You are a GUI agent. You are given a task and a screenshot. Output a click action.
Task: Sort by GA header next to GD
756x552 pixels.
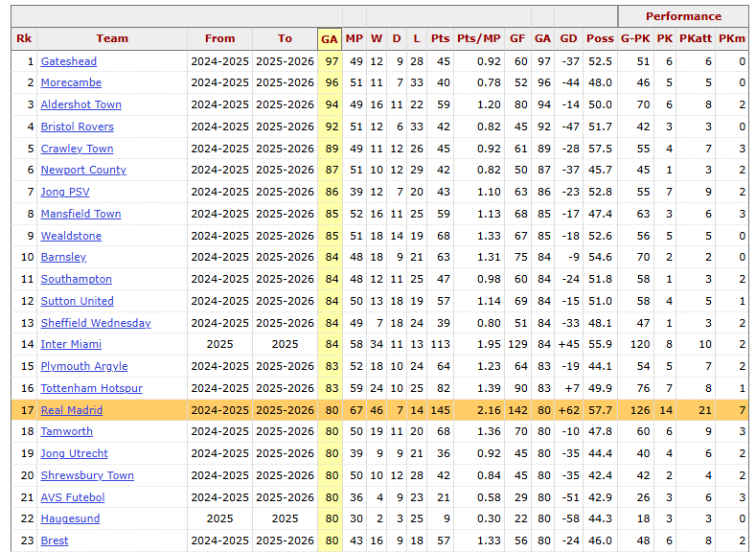click(x=542, y=38)
